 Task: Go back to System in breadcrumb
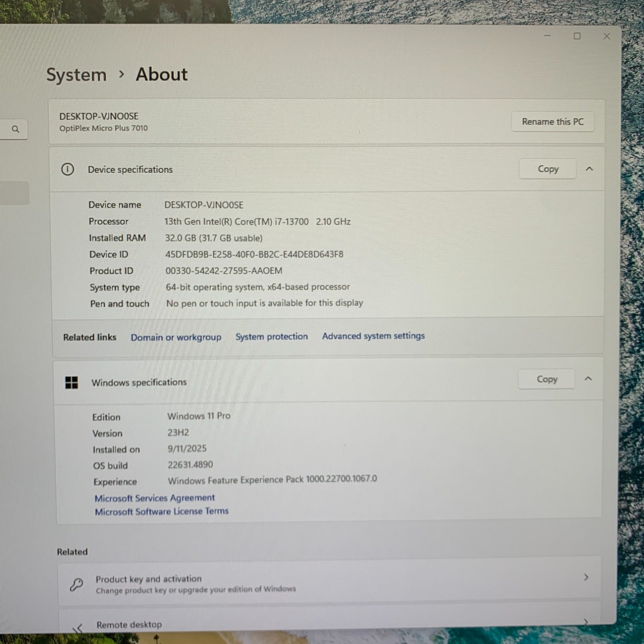click(76, 75)
